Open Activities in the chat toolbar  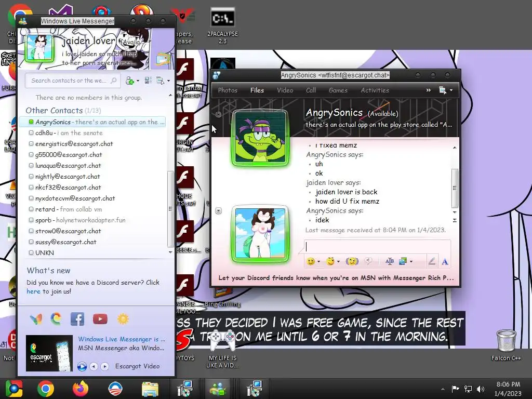375,90
